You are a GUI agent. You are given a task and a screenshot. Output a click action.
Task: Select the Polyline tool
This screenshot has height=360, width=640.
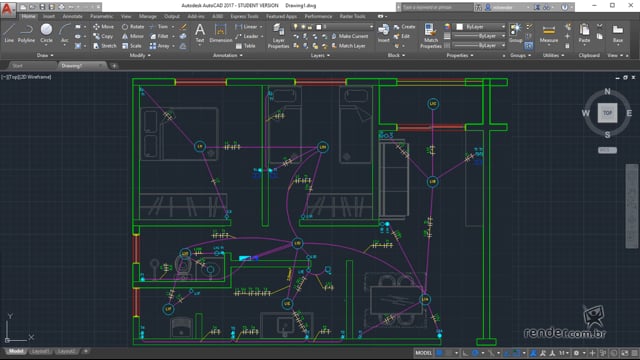tap(26, 33)
